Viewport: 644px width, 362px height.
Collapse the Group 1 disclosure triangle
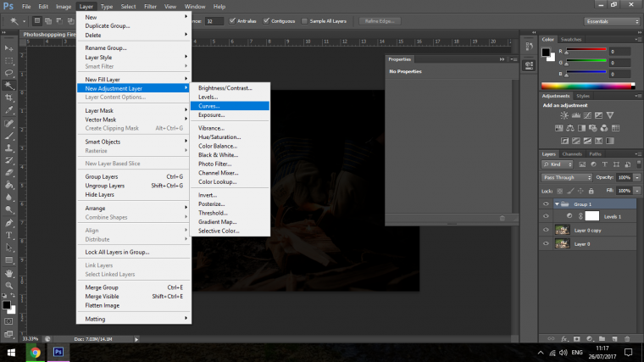[x=557, y=204]
